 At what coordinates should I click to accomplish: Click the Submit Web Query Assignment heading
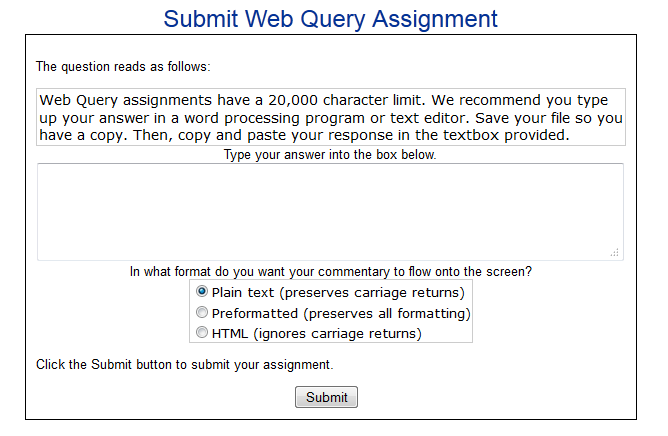(331, 19)
